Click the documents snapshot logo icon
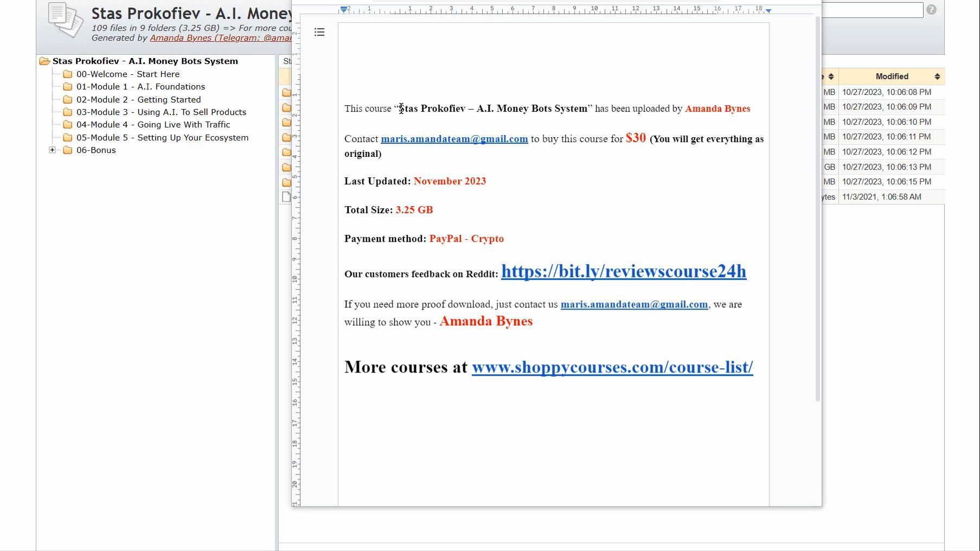980x551 pixels. point(65,20)
